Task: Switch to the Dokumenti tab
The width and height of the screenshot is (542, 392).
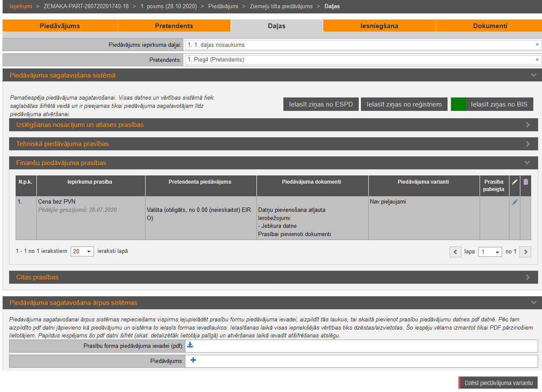Action: (x=490, y=26)
